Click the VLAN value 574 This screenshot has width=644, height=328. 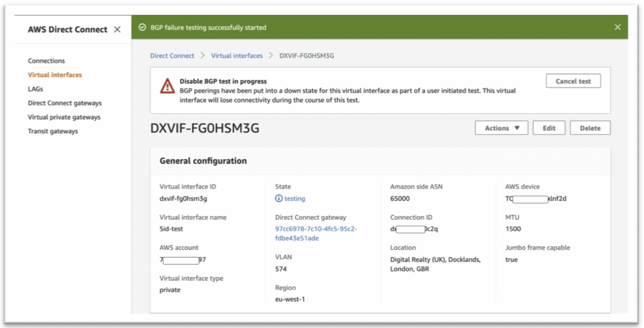pyautogui.click(x=281, y=269)
